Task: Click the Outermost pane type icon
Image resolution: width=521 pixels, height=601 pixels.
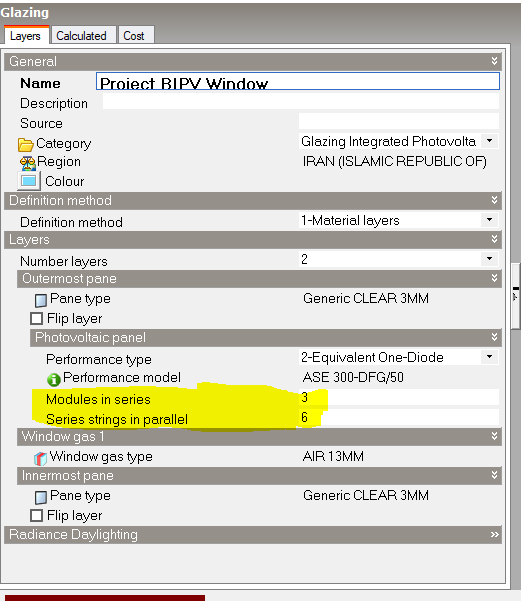Action: click(41, 300)
